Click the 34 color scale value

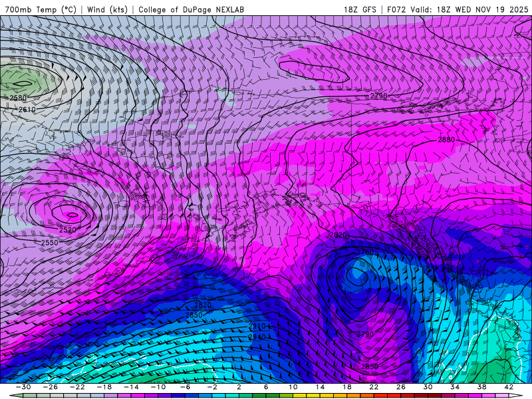coord(455,387)
